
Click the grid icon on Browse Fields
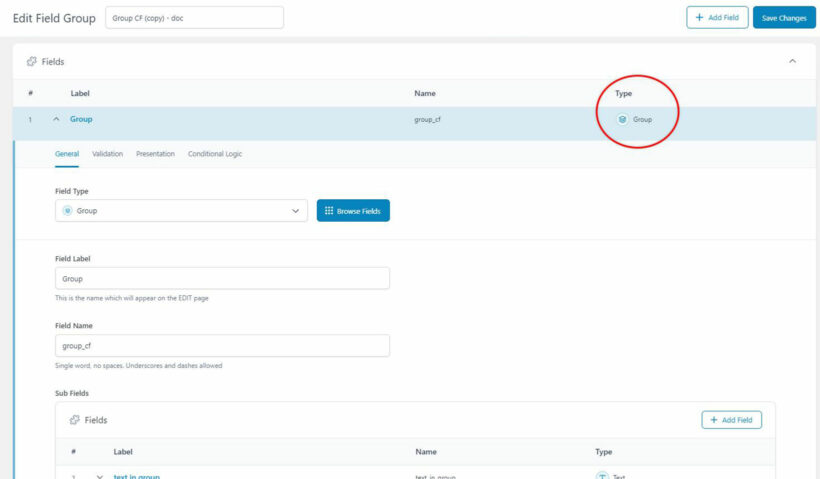(329, 211)
